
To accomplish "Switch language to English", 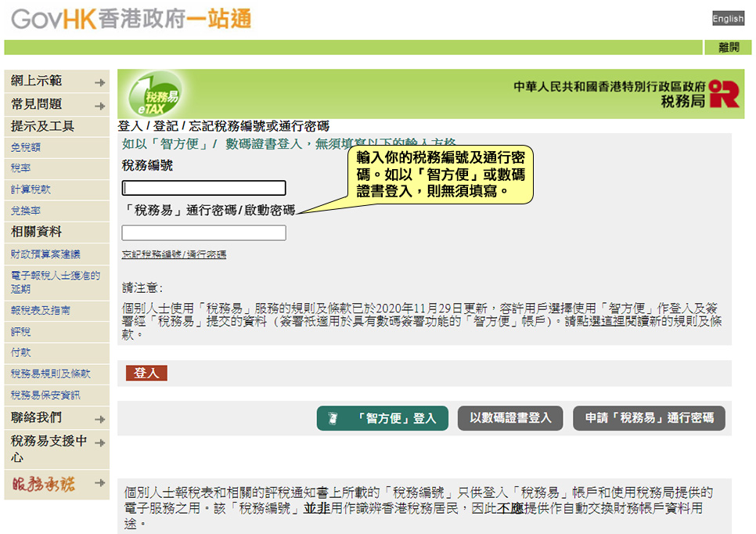I will pyautogui.click(x=728, y=18).
